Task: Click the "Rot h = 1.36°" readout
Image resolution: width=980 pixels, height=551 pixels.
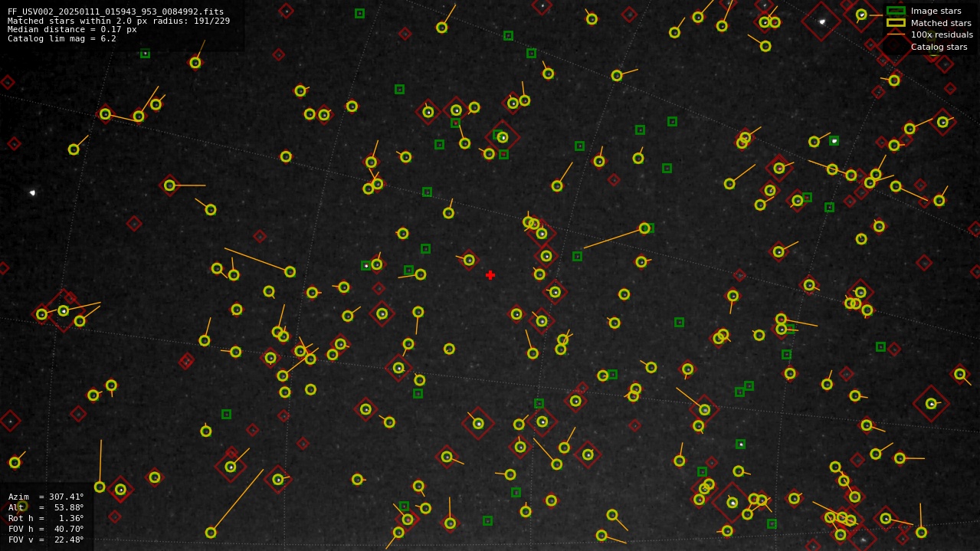Action: tap(46, 518)
